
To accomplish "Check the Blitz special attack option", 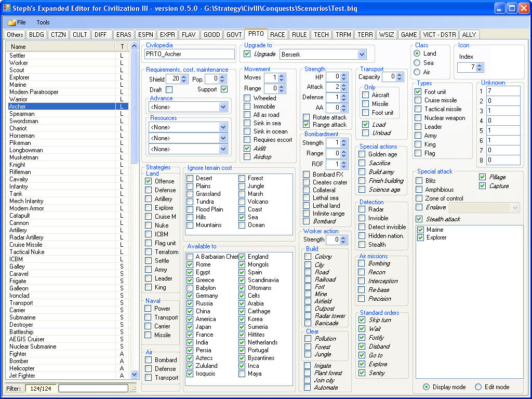I will (x=419, y=181).
